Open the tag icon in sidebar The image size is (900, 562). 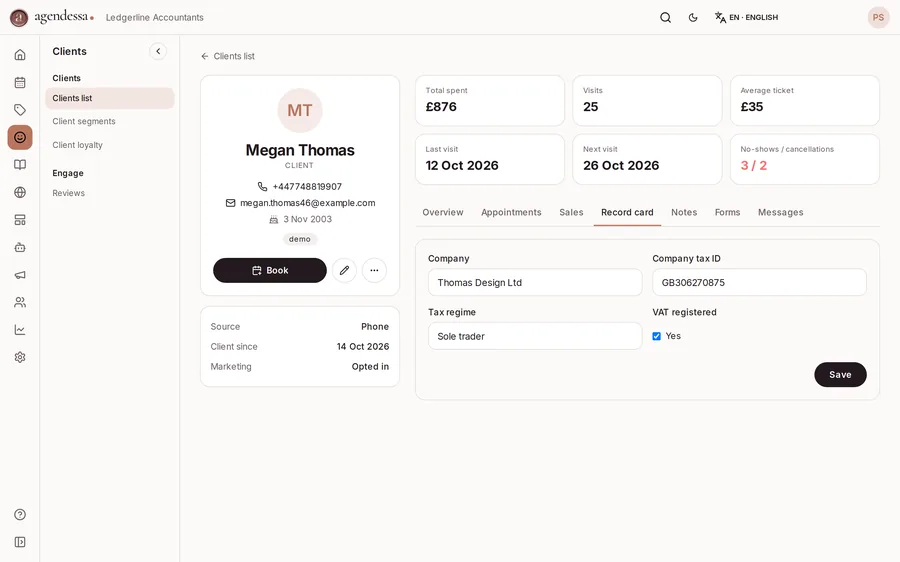pyautogui.click(x=20, y=110)
